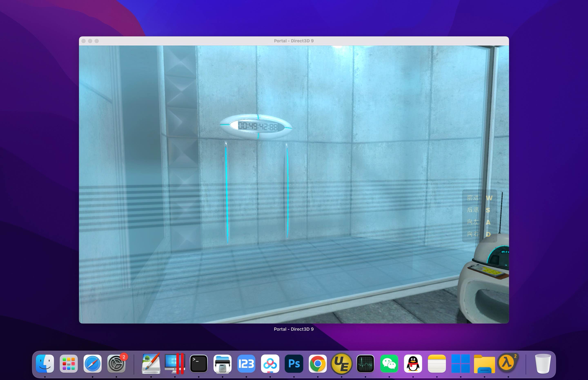Open Activity Monitor in the dock
The image size is (588, 380).
[x=365, y=363]
